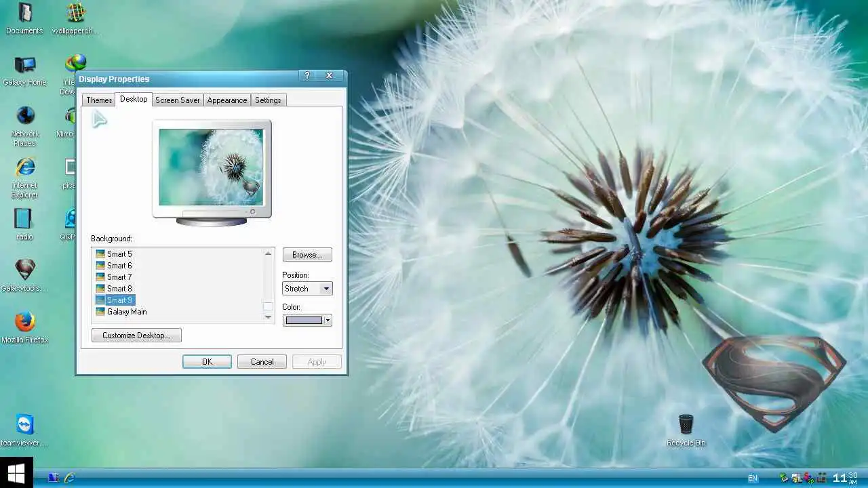This screenshot has width=868, height=488.
Task: Click the Background list scroll up arrow
Action: click(x=268, y=253)
